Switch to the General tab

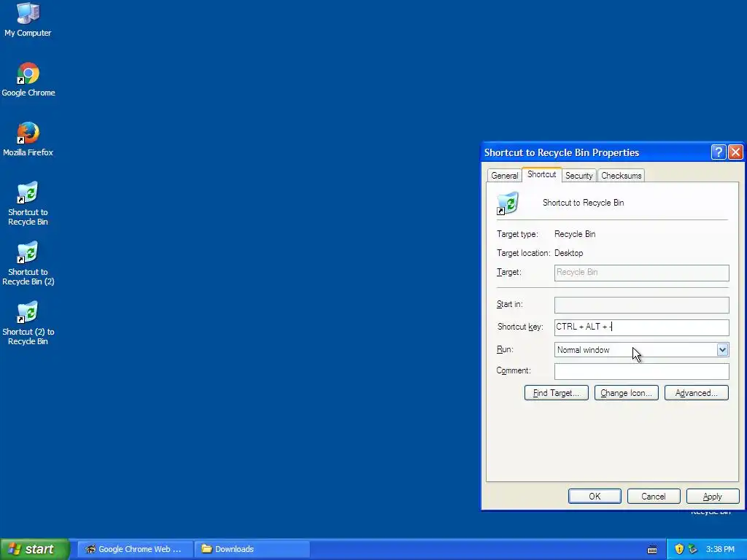tap(505, 176)
